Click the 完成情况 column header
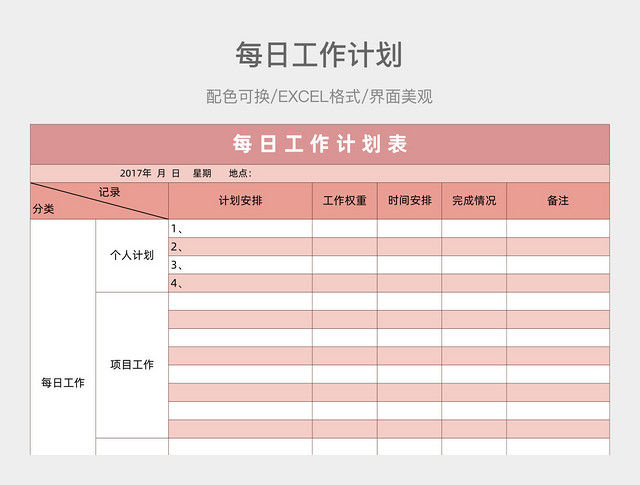This screenshot has width=640, height=485. point(474,201)
